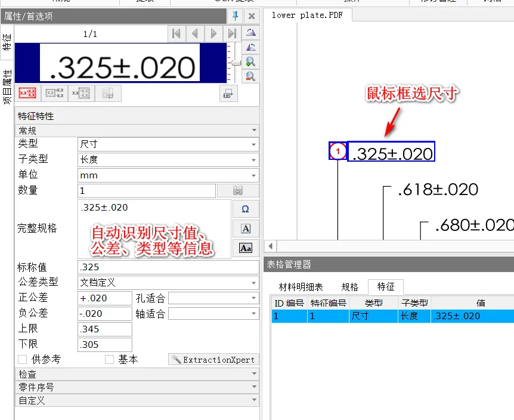Image resolution: width=514 pixels, height=420 pixels.
Task: Click the 下限 .305 field
Action: [x=105, y=345]
